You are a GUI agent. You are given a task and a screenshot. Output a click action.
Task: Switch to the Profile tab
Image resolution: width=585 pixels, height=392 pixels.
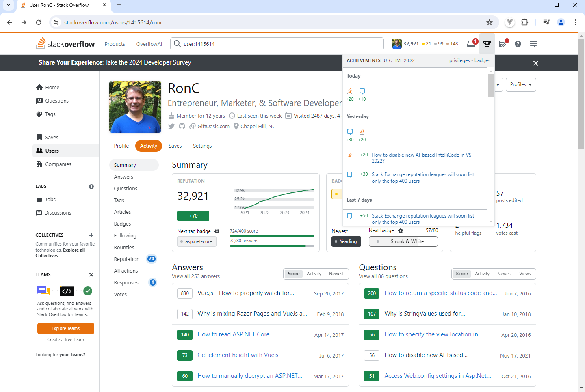point(121,146)
